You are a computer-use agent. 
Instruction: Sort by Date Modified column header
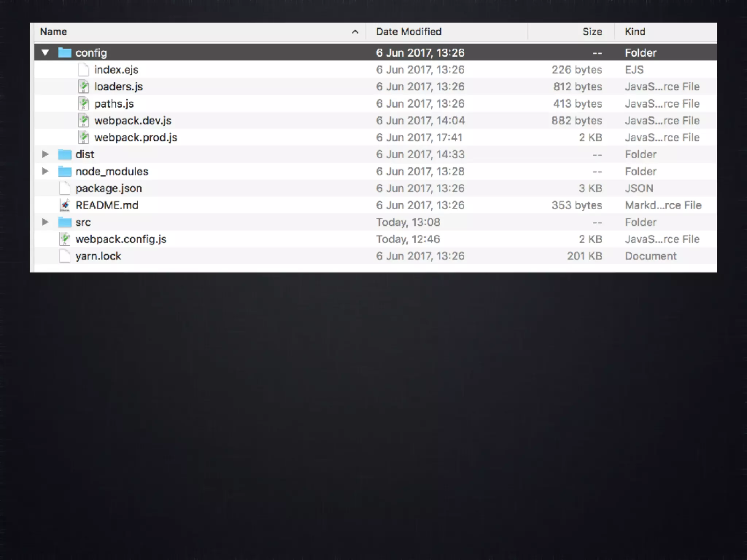(409, 32)
